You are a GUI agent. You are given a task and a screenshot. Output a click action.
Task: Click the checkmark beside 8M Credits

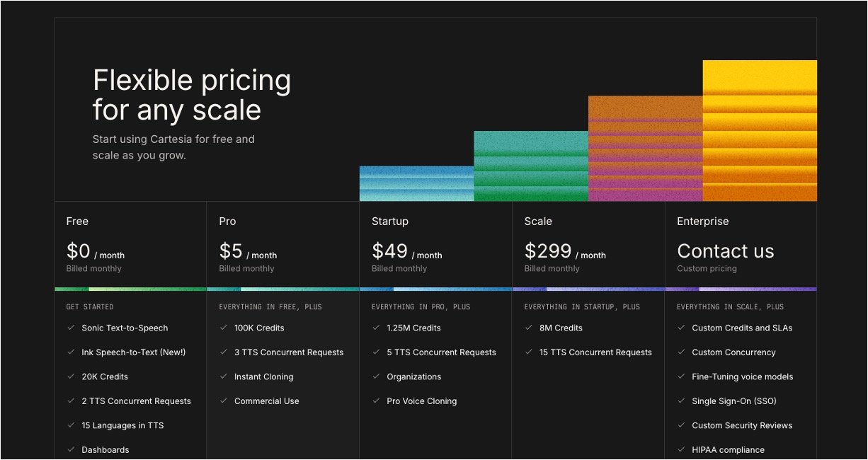(x=529, y=328)
